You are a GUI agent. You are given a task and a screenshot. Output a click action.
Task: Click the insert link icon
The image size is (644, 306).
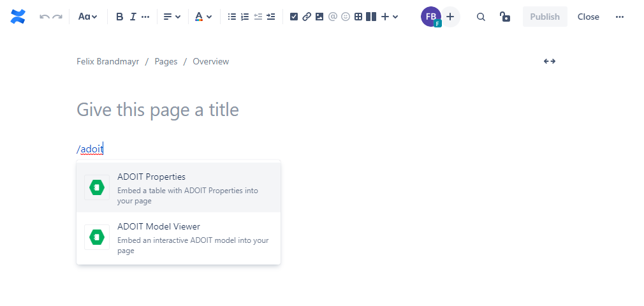[x=307, y=17]
